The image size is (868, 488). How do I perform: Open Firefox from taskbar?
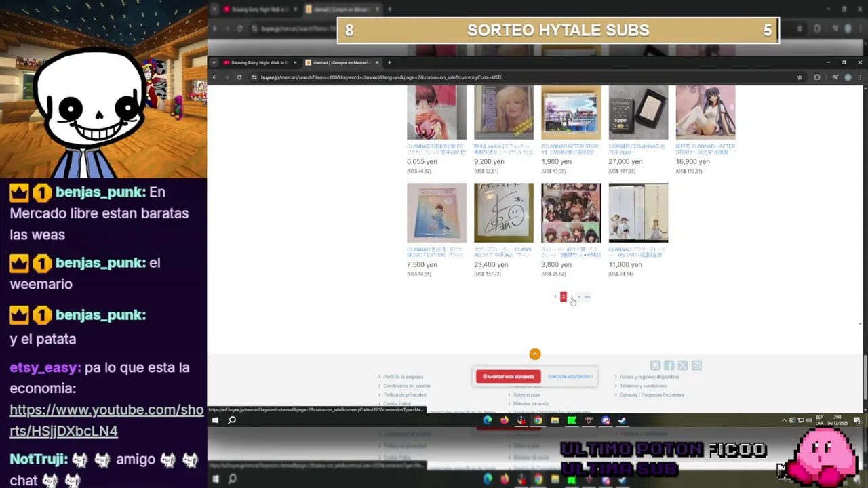pos(505,420)
